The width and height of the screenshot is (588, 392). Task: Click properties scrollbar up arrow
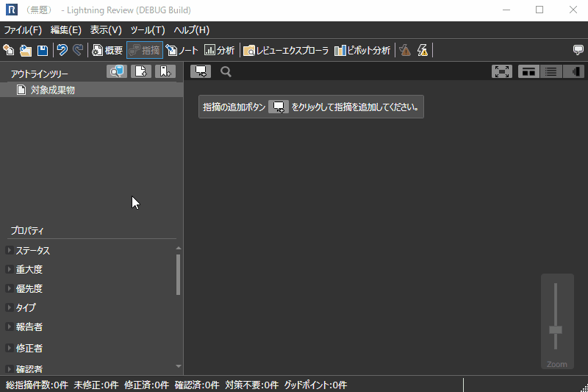[179, 248]
